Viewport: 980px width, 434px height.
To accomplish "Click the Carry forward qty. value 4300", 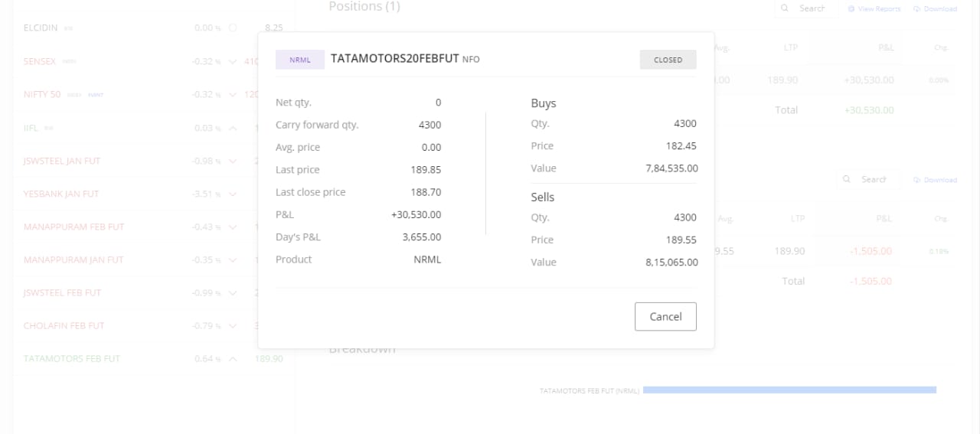I will (x=430, y=124).
